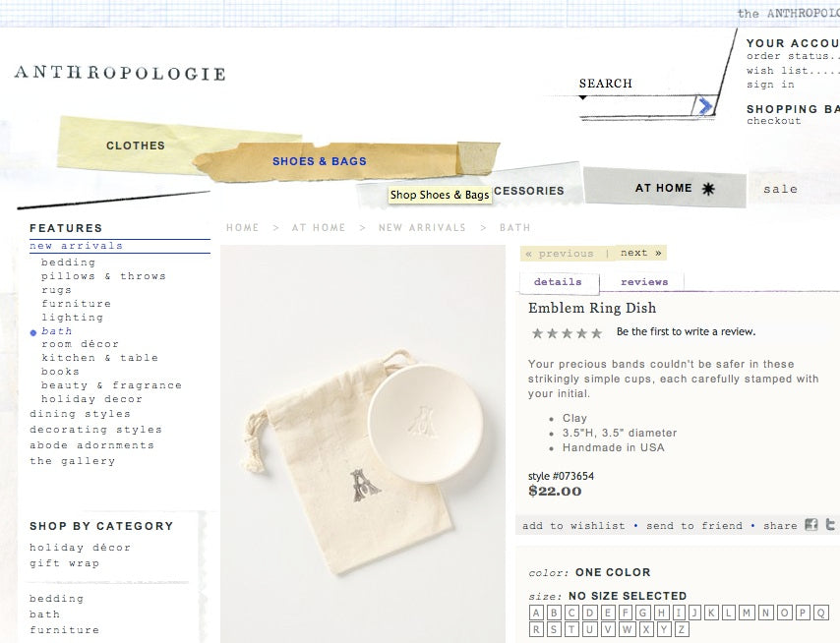
Task: Click the At Home asterisk icon
Action: point(708,189)
